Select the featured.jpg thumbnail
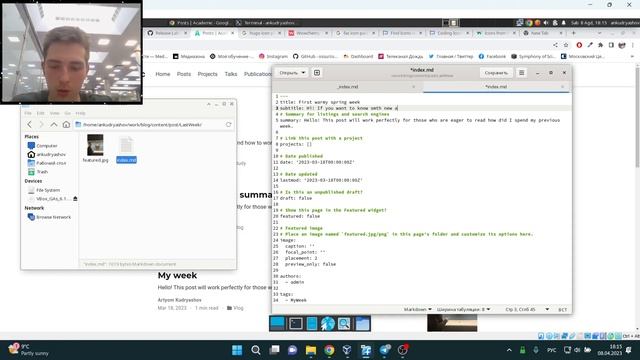 [x=95, y=145]
